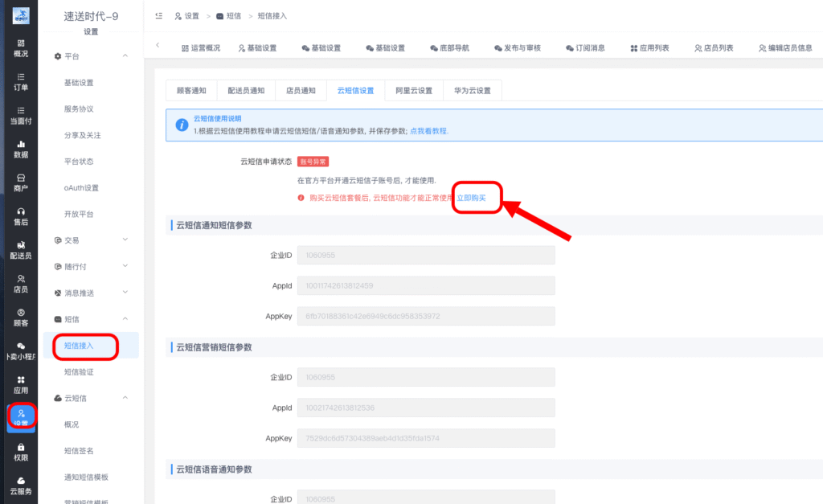Expand the 交易 menu section
This screenshot has width=823, height=504.
point(125,240)
